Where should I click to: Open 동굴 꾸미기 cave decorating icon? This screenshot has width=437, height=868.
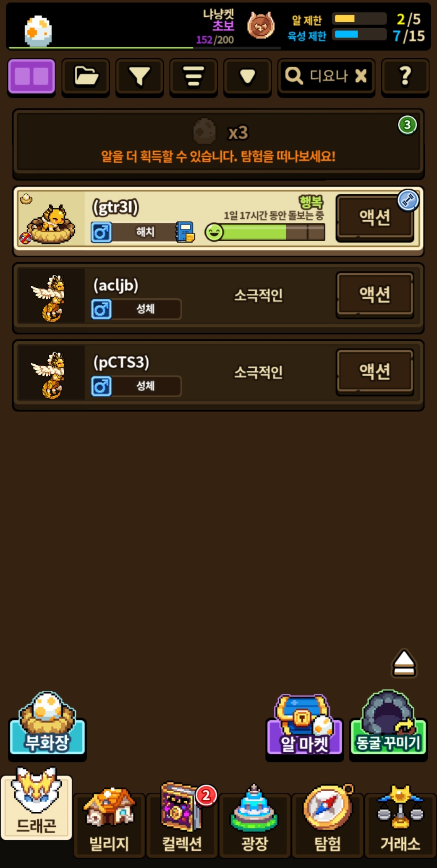tap(388, 724)
